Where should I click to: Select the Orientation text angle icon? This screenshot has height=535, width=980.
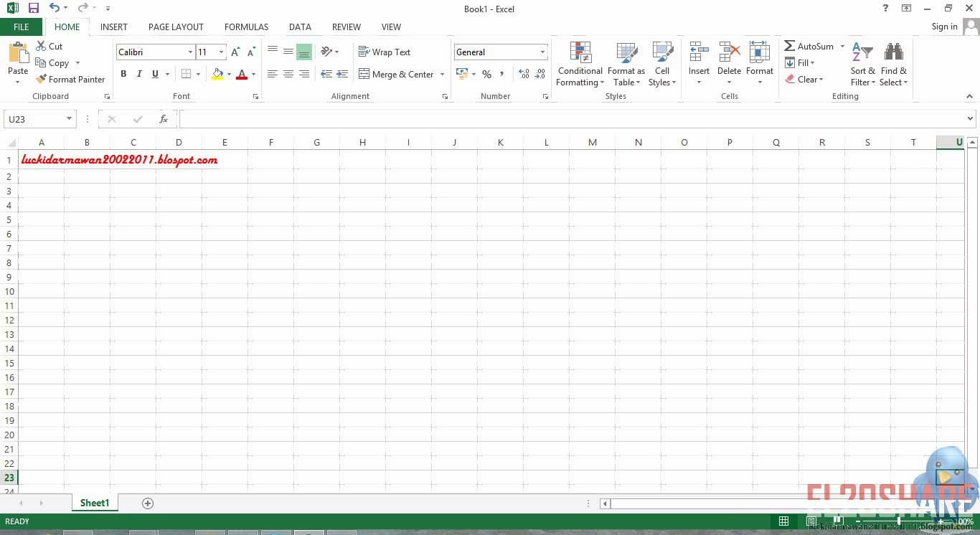pyautogui.click(x=326, y=52)
